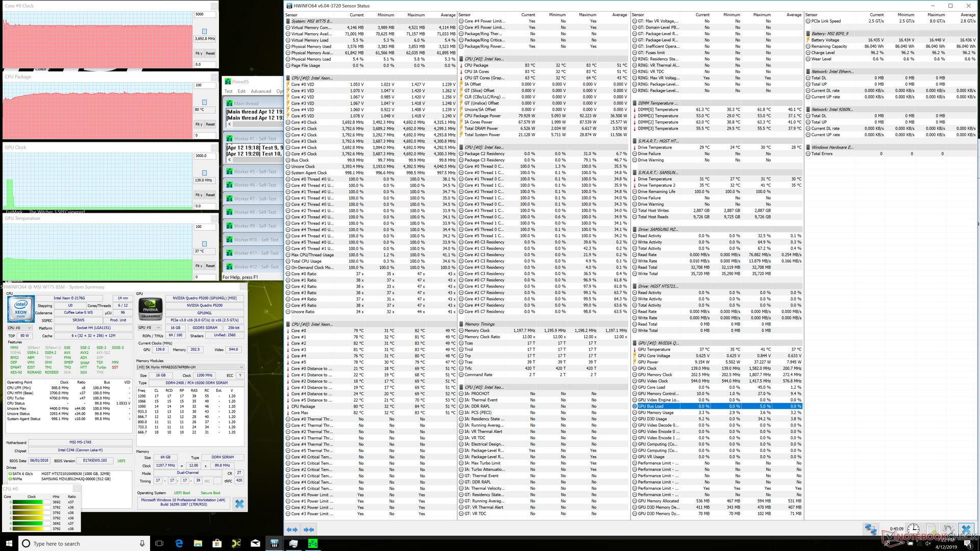Click the CPU Package Power sensor row
Viewport: 980px width, 551px height.
pos(544,116)
